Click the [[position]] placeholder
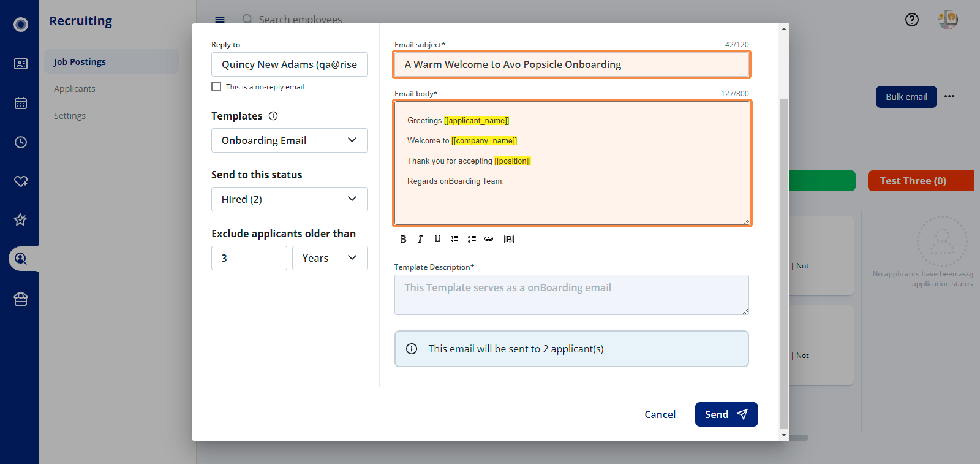This screenshot has height=464, width=980. point(512,161)
